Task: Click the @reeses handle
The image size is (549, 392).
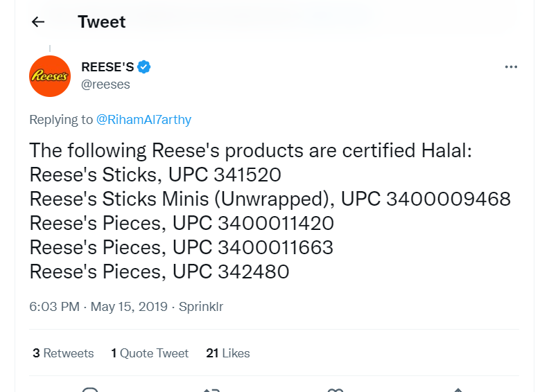Action: 105,84
